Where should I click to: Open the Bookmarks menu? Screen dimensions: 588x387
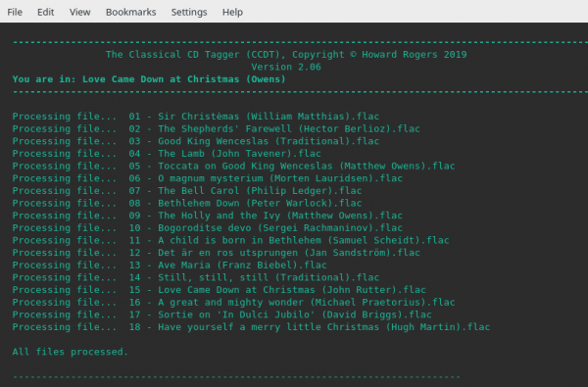(x=130, y=12)
